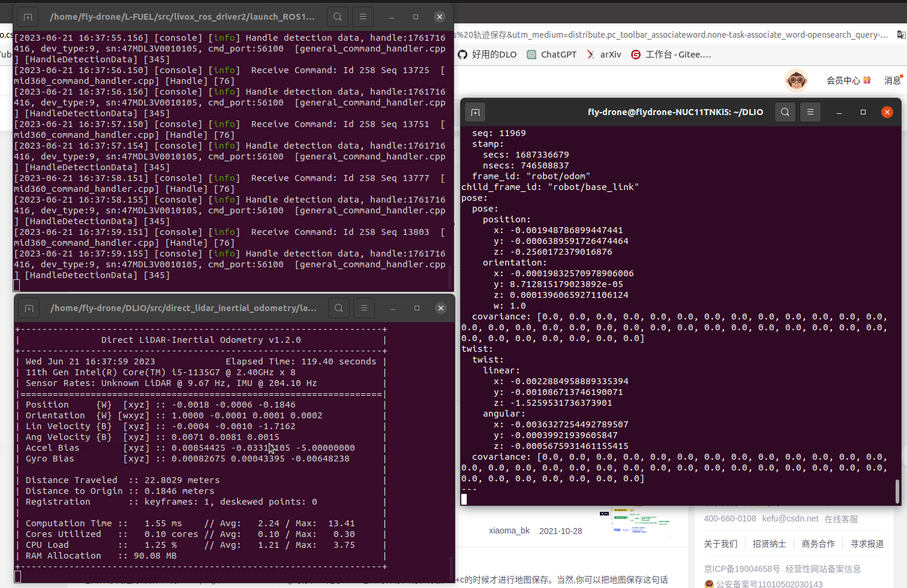Open the livox terminal hamburger menu

click(362, 16)
